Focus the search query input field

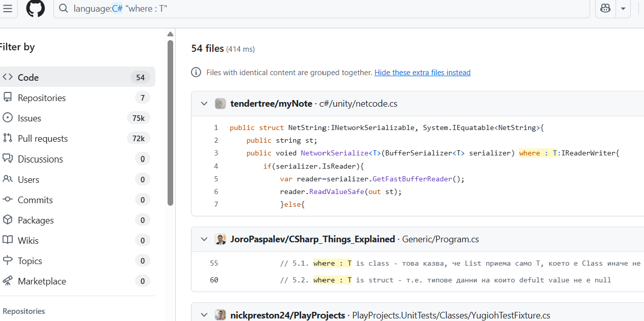point(325,9)
